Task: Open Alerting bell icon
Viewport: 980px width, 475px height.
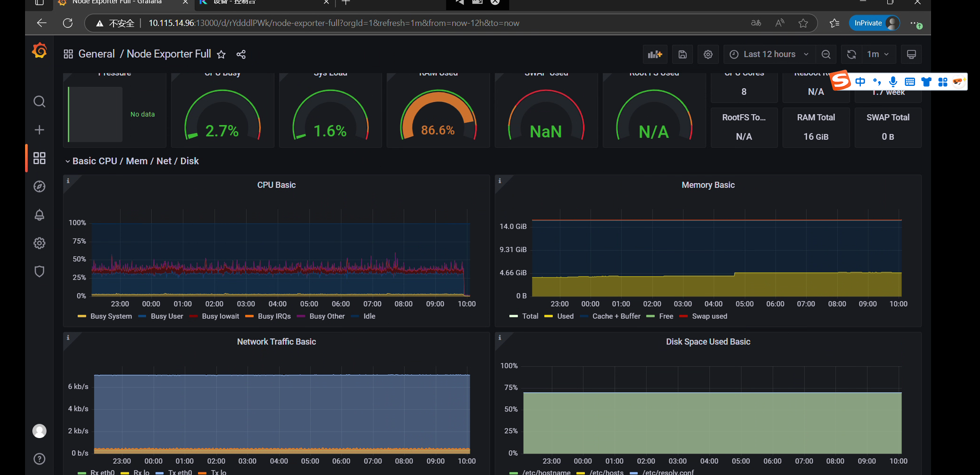Action: (x=39, y=215)
